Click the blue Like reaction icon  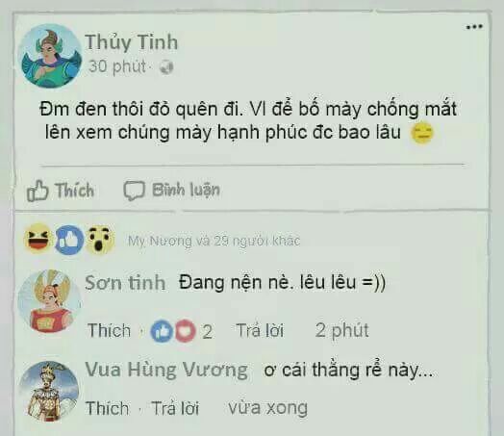click(x=69, y=241)
